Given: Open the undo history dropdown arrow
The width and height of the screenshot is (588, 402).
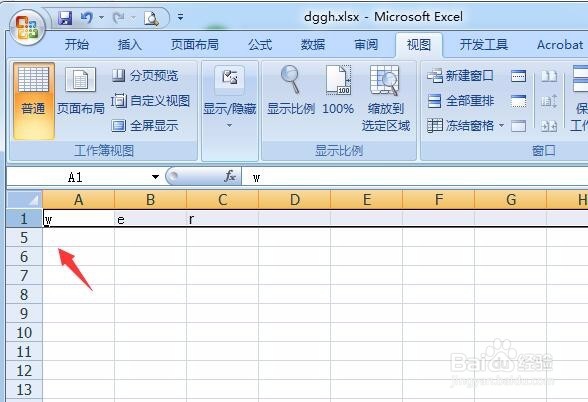Looking at the screenshot, I should (101, 18).
